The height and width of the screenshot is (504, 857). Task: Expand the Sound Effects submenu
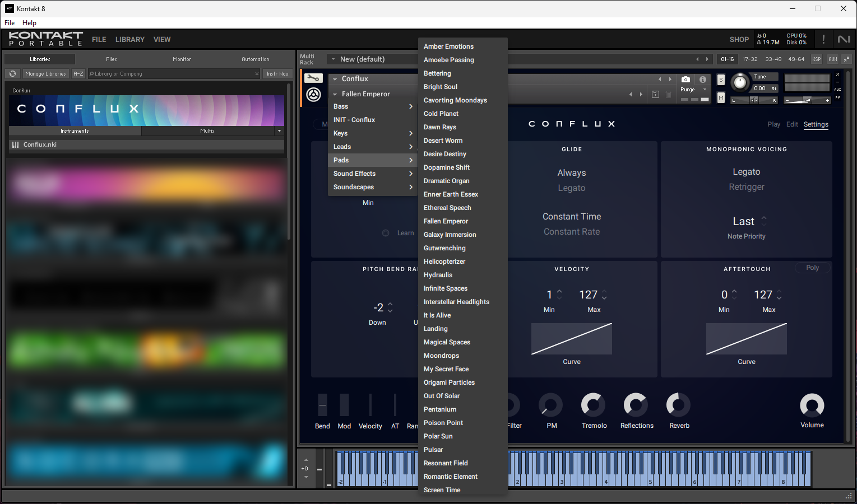(x=373, y=174)
